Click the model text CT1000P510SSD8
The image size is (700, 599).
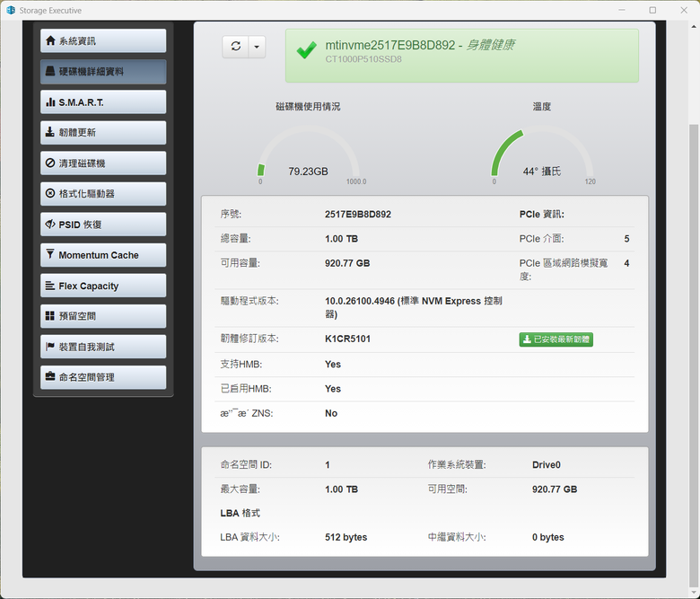tap(363, 59)
